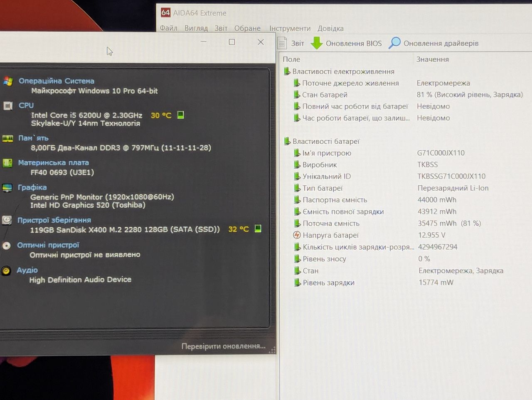
Task: Open the Інструменти menu in AIDA64
Action: click(x=290, y=28)
